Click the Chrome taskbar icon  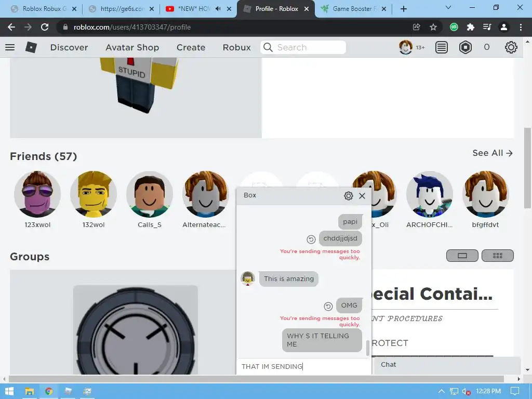pyautogui.click(x=48, y=391)
